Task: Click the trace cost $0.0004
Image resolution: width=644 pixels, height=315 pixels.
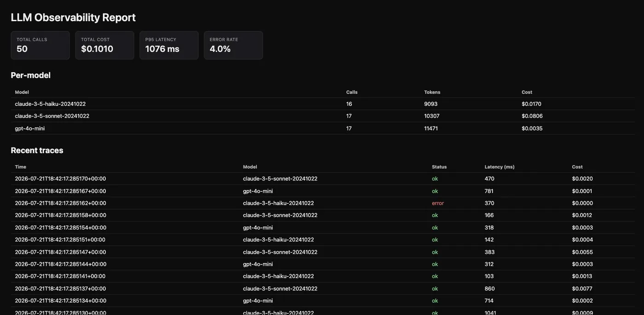Action: click(582, 240)
